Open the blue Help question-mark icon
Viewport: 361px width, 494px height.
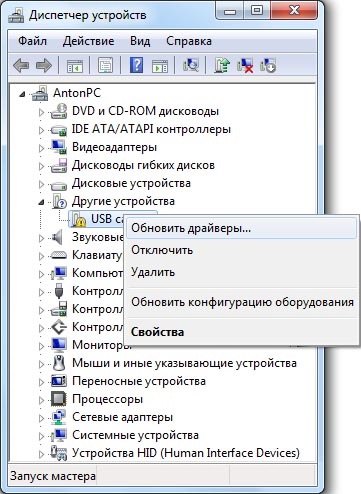tap(137, 65)
